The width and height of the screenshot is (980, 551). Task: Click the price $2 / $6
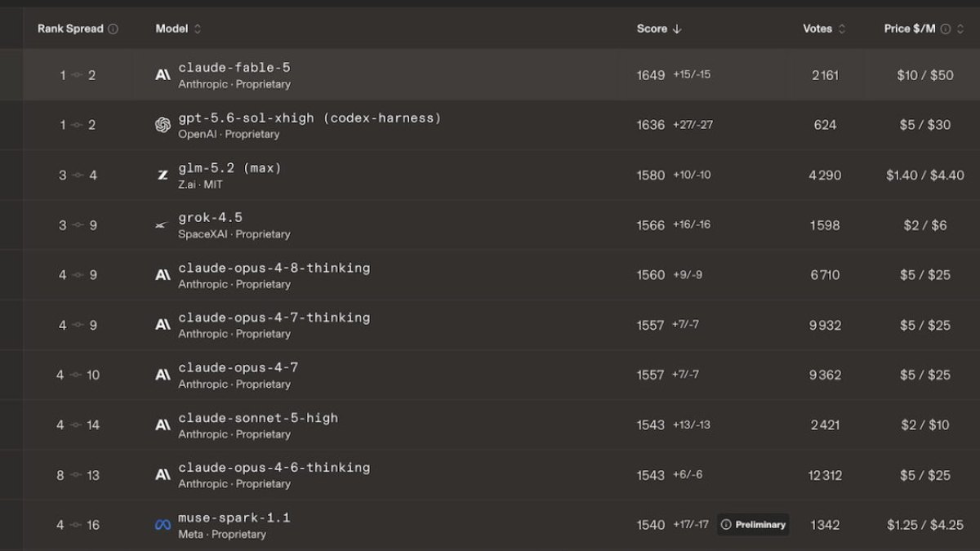(x=925, y=225)
